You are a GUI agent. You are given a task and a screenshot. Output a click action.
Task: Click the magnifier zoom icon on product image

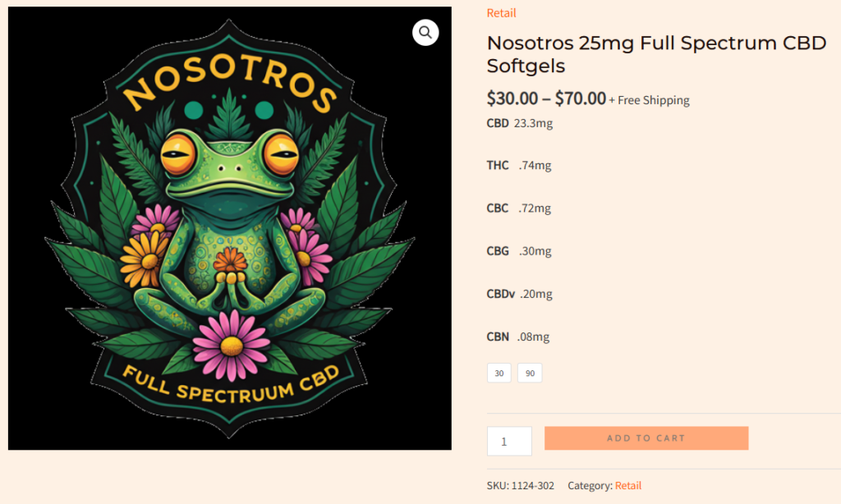tap(425, 33)
